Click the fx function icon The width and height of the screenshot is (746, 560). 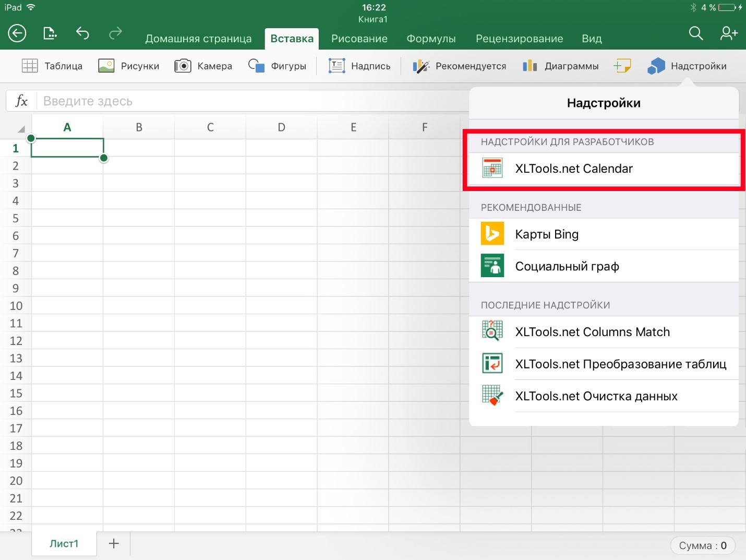(x=21, y=101)
